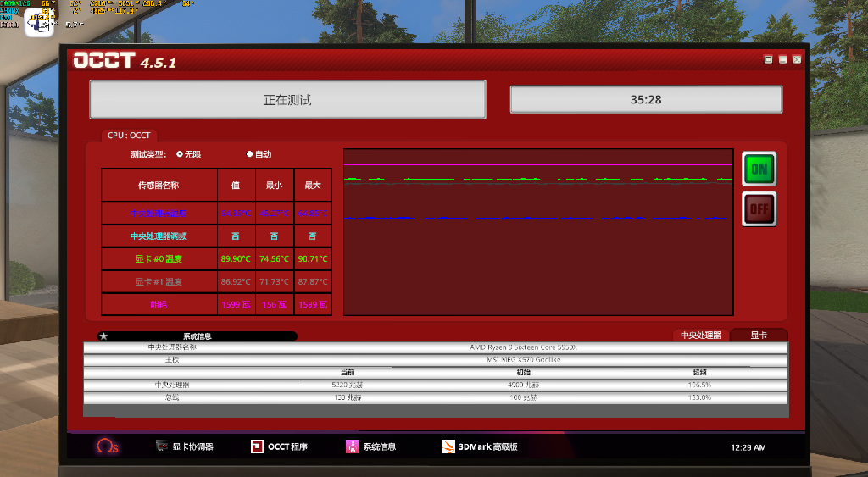The height and width of the screenshot is (477, 868).
Task: Click the 超频 column header
Action: pyautogui.click(x=699, y=372)
